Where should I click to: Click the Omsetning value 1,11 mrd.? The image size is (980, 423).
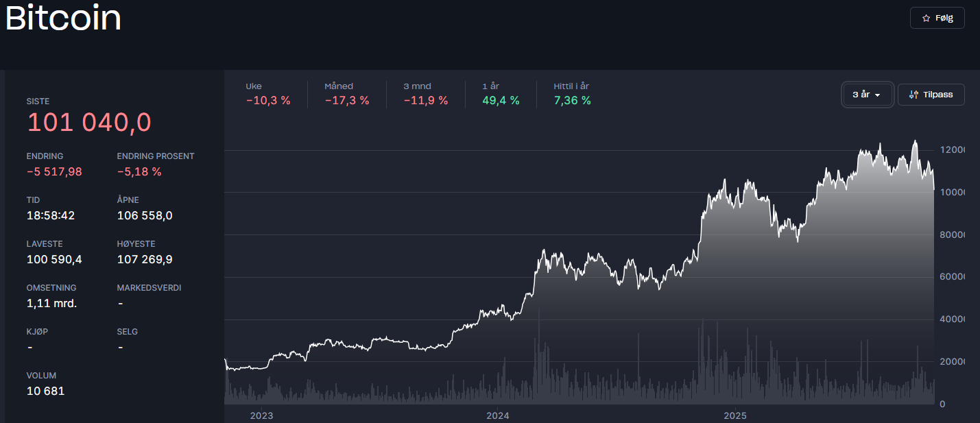(51, 303)
